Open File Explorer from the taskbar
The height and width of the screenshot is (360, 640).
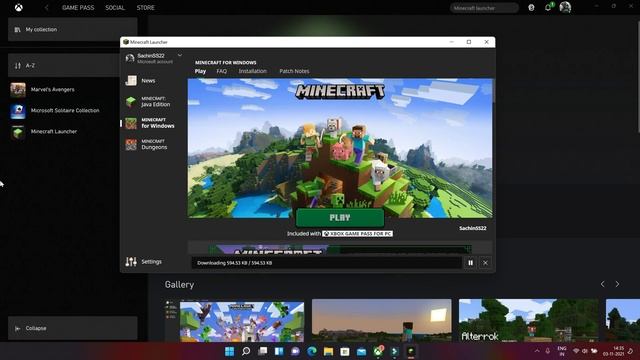pos(328,351)
